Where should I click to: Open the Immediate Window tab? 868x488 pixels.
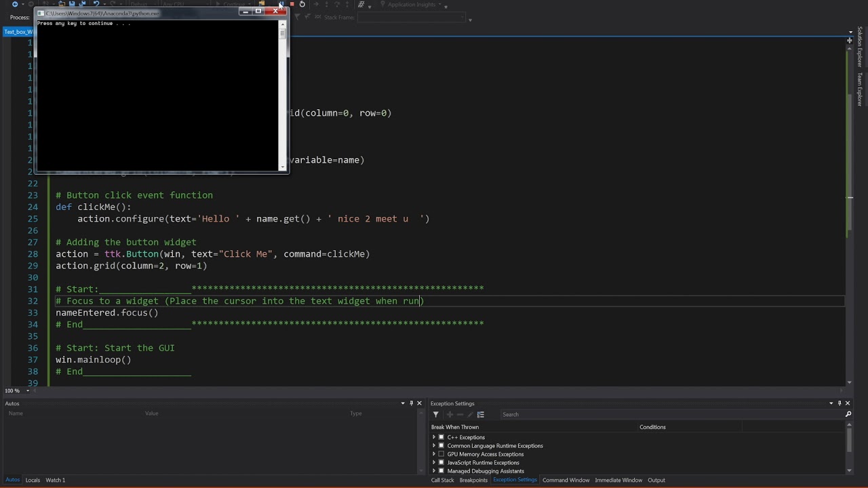coord(618,480)
